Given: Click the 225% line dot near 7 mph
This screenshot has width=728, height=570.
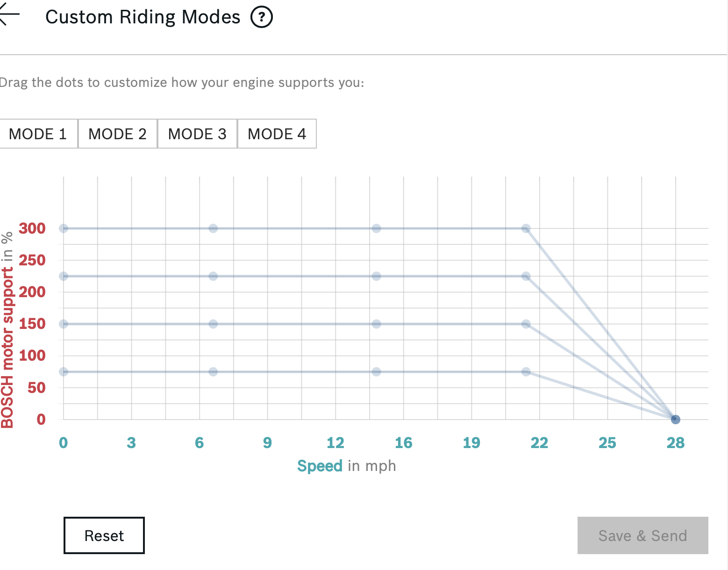Looking at the screenshot, I should 213,276.
